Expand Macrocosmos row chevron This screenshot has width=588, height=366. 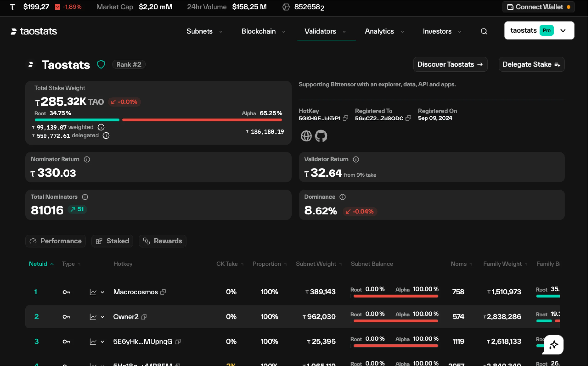point(102,292)
